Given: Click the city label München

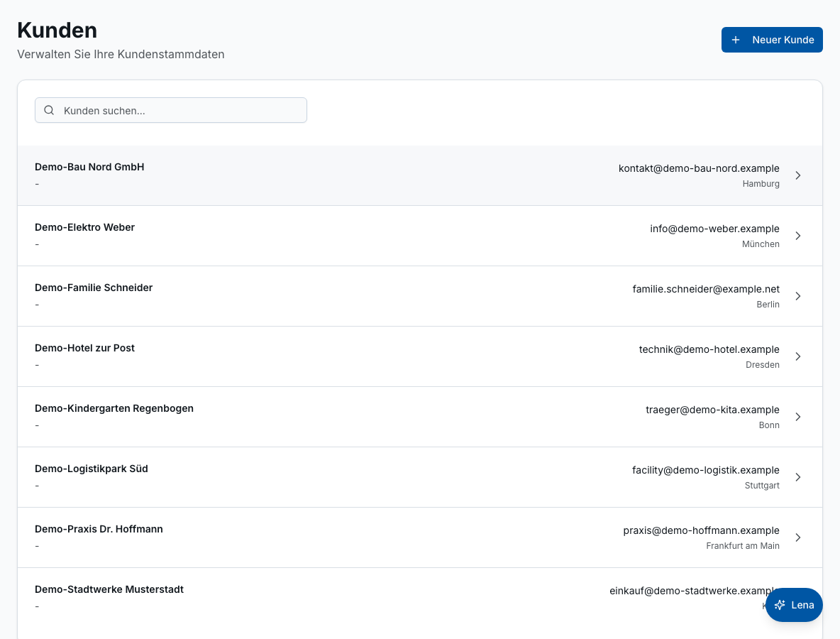Looking at the screenshot, I should point(761,244).
